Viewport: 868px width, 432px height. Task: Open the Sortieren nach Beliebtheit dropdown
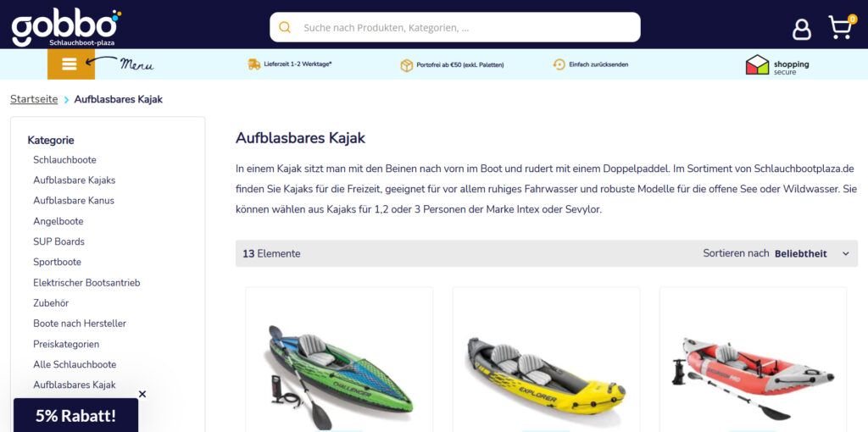776,253
